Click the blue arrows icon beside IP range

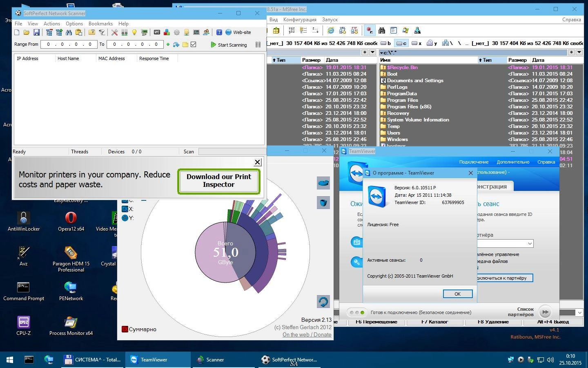click(176, 45)
